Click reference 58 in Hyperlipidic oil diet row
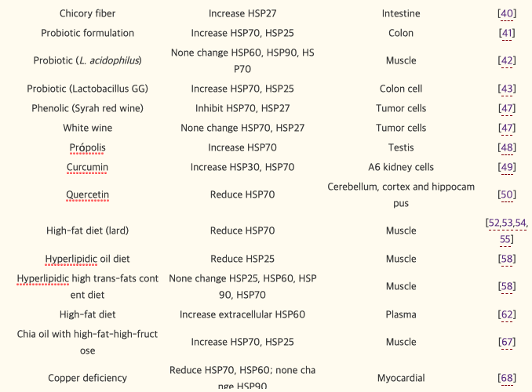Viewport: 532px width, 392px height. click(x=507, y=259)
